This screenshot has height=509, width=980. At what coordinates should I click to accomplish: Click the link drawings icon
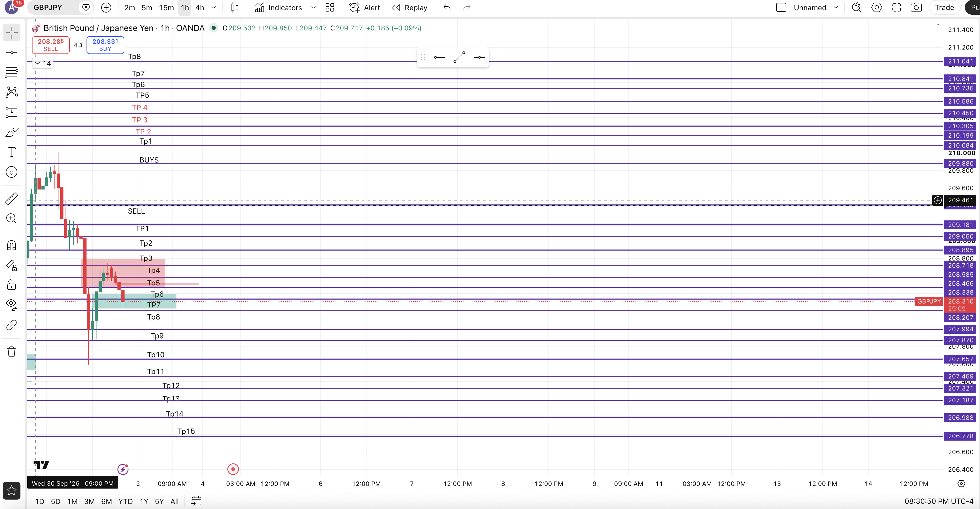12,325
